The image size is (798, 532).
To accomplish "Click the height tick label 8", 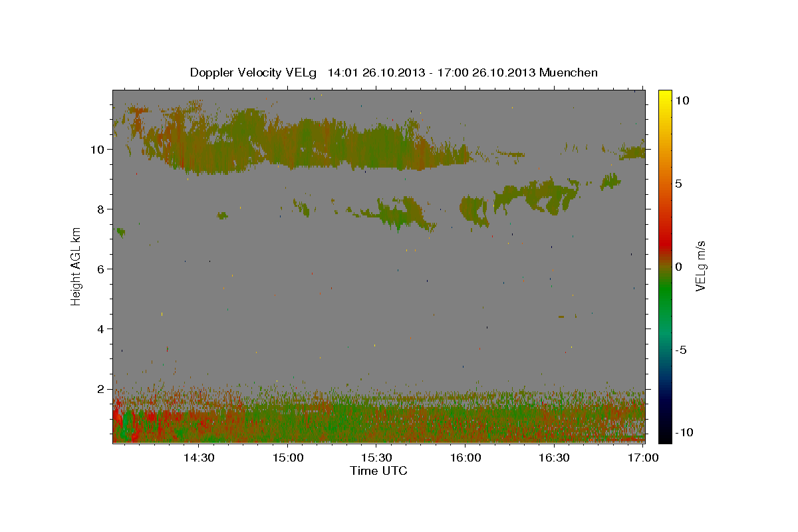I will pos(101,209).
